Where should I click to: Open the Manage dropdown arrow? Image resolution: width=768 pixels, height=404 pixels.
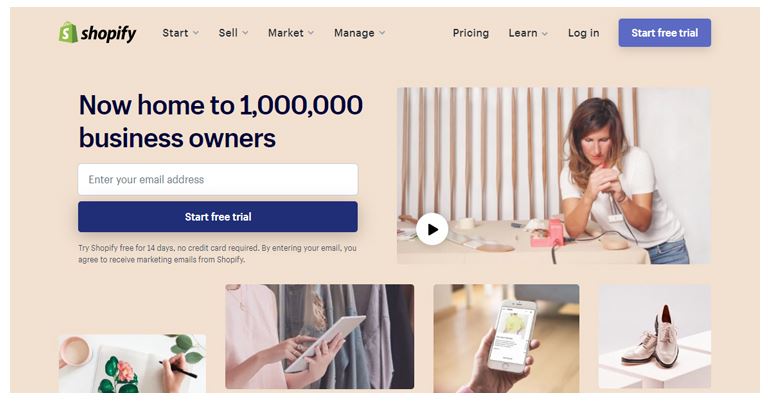tap(382, 33)
